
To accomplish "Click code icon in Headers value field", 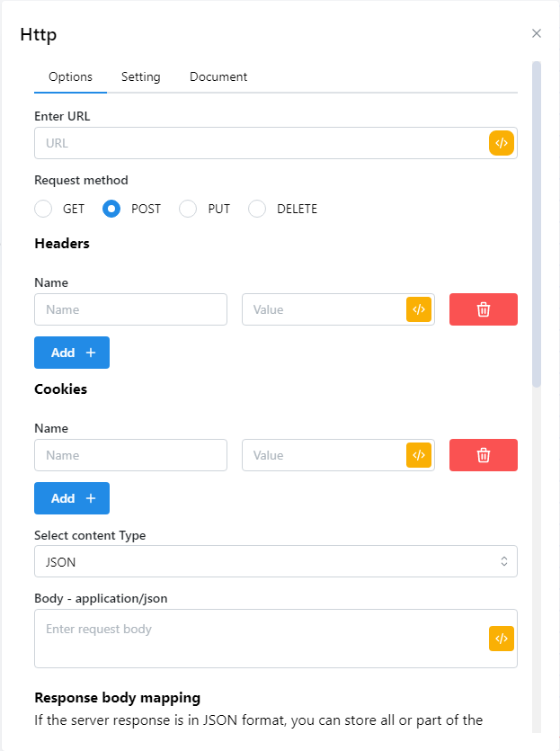I will [419, 309].
